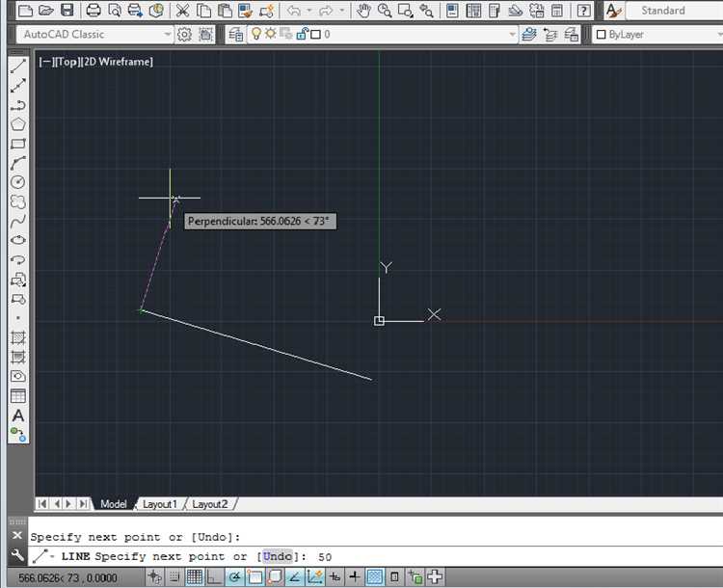Jump to first layout tab arrow
Viewport: 723px width, 588px height.
click(42, 503)
